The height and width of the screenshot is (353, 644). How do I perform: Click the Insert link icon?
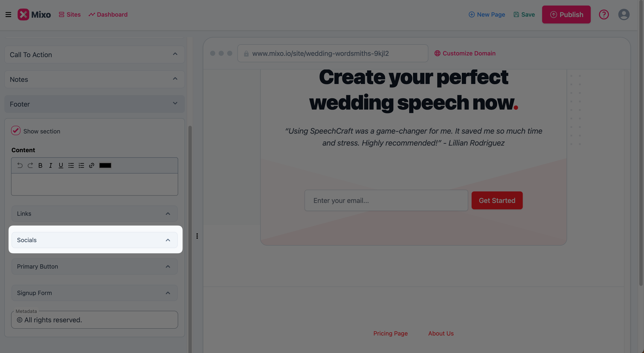pos(91,165)
